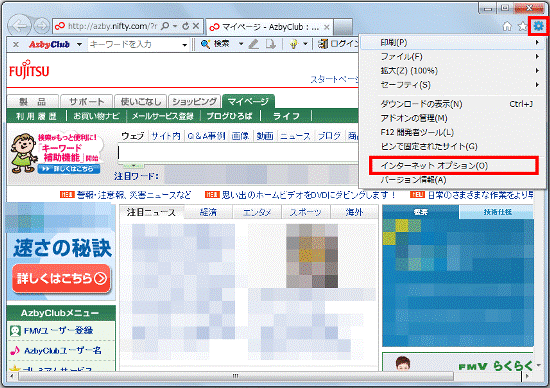Click the 詳しくはこちら blue keyword-help button

coord(69,169)
